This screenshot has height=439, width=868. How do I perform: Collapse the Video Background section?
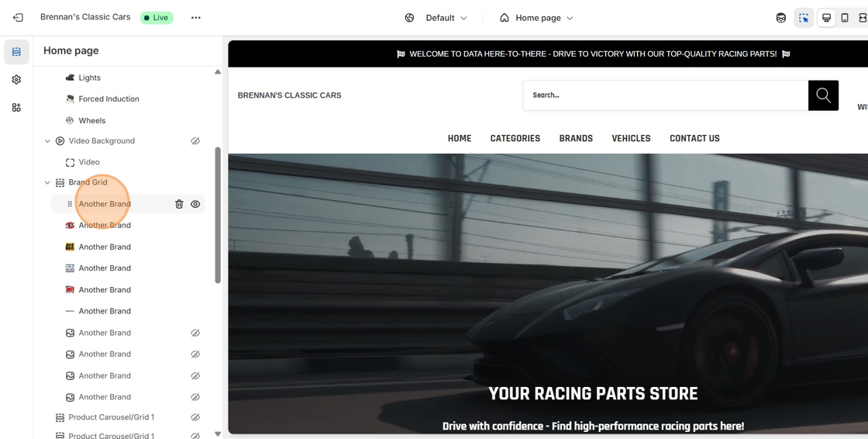[47, 141]
